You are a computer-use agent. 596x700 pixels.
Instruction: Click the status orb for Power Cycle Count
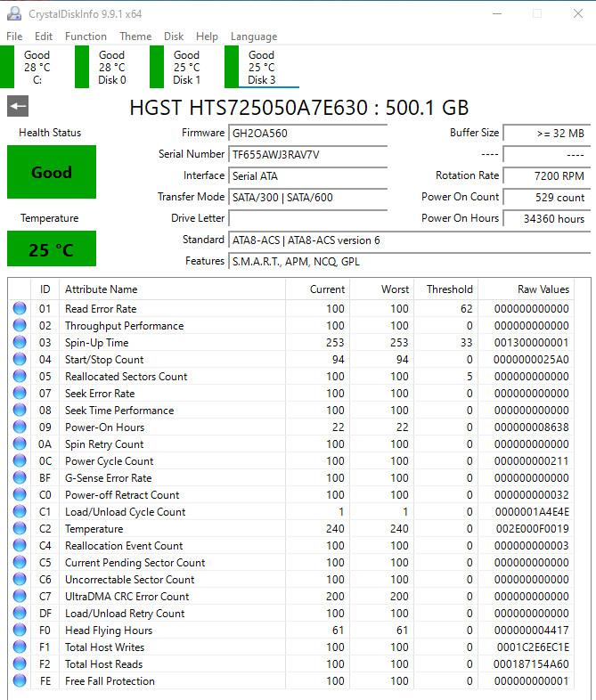pos(20,460)
